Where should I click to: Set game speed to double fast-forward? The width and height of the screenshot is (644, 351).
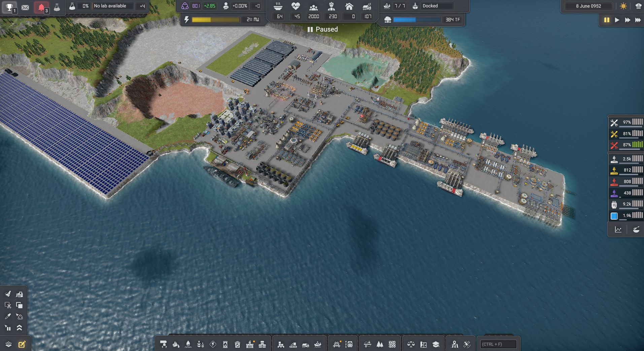[628, 20]
